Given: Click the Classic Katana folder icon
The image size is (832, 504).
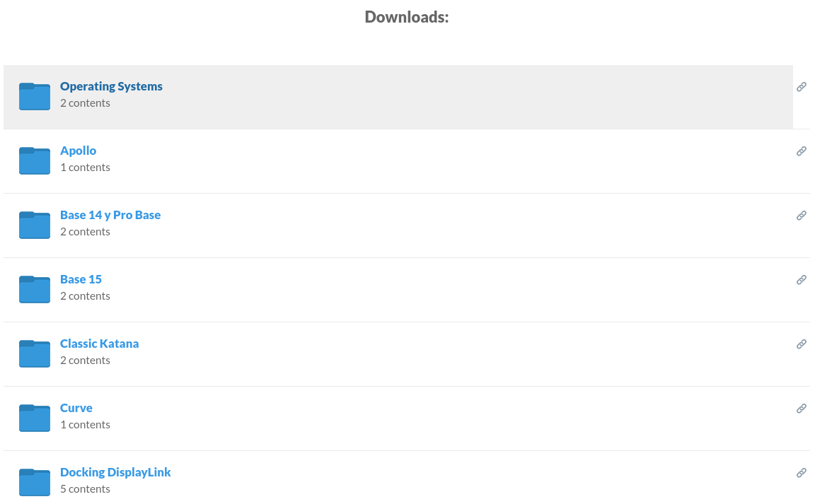Looking at the screenshot, I should click(34, 353).
